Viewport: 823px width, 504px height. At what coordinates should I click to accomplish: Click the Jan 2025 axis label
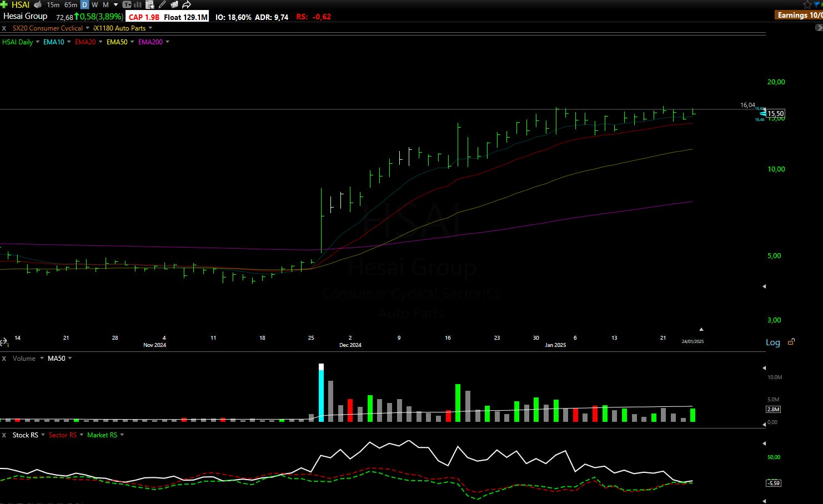click(555, 345)
